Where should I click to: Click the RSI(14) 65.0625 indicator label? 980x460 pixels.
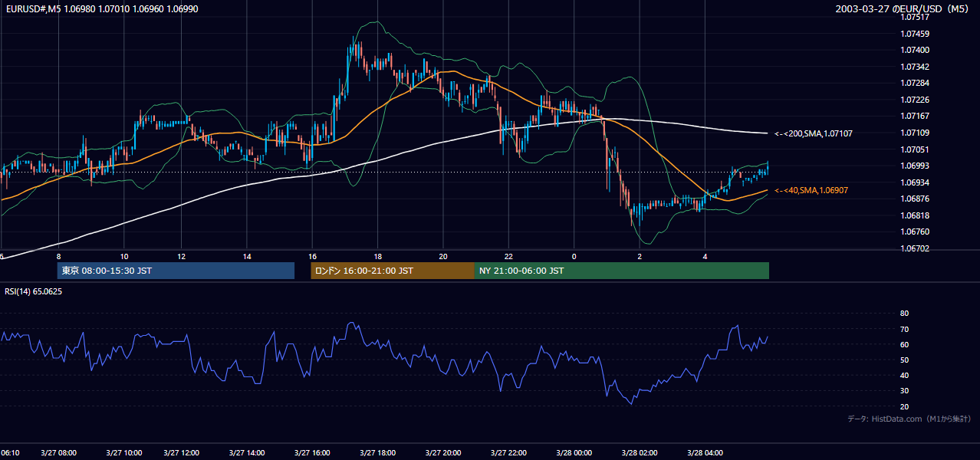coord(34,291)
